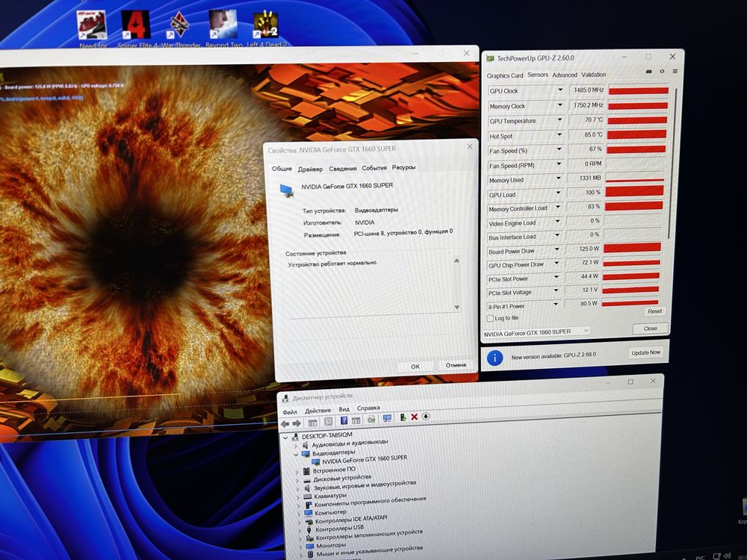Click the blue info icon in update notice
The width and height of the screenshot is (747, 560).
tap(495, 357)
